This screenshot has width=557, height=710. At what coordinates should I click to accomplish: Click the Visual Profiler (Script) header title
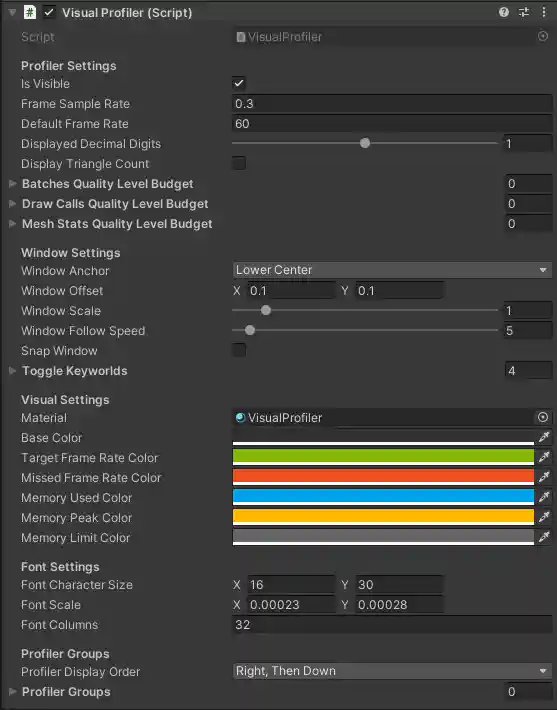127,13
